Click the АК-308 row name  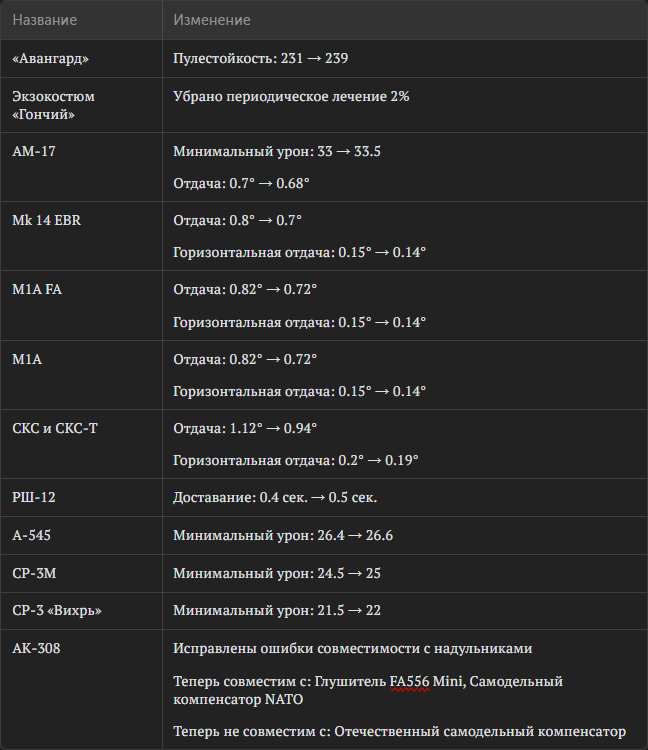click(x=36, y=648)
